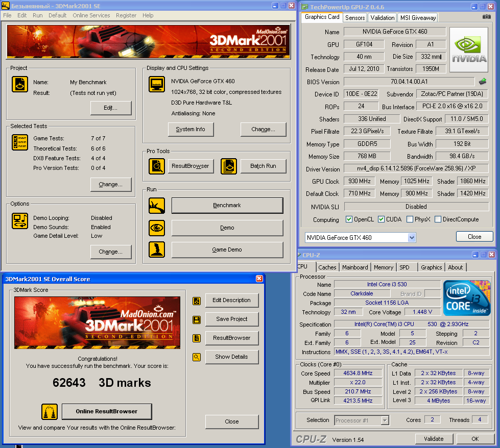The height and width of the screenshot is (448, 500).
Task: Click the System Info button
Action: tap(191, 130)
